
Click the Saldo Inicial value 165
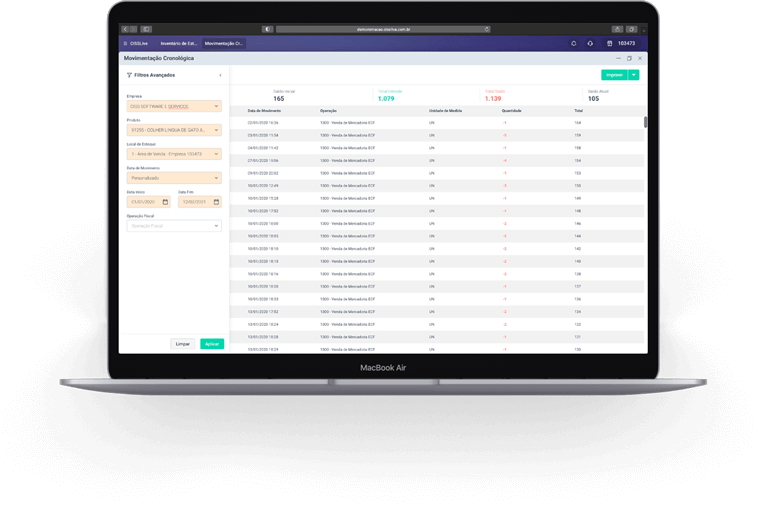tap(279, 99)
